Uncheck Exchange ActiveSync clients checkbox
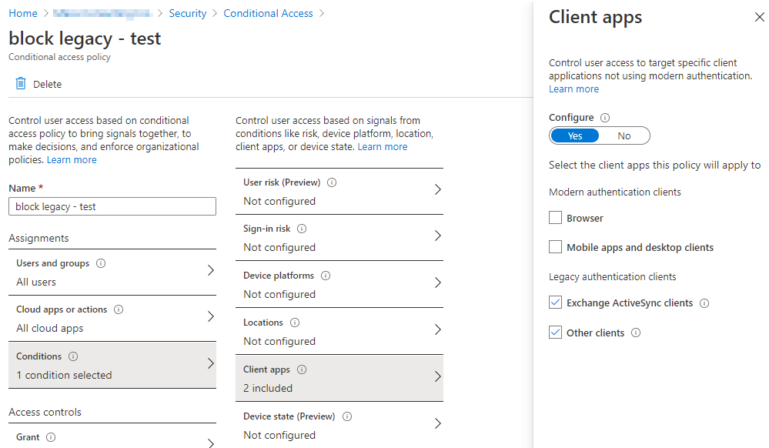Image resolution: width=769 pixels, height=448 pixels. point(555,302)
